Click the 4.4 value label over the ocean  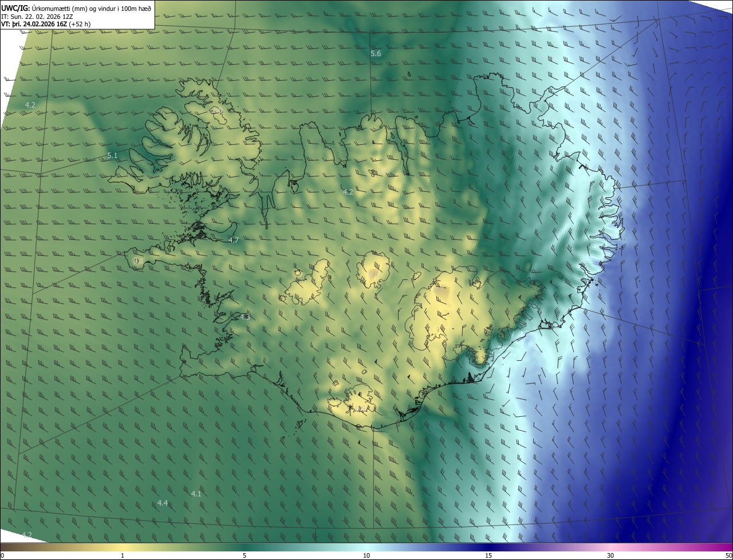coord(163,503)
